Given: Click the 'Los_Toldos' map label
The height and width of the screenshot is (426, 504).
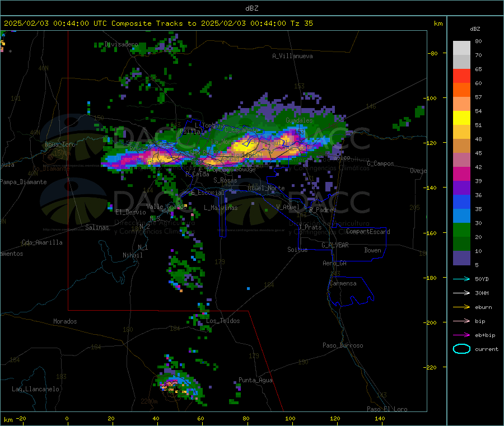Looking at the screenshot, I should click(x=223, y=321).
